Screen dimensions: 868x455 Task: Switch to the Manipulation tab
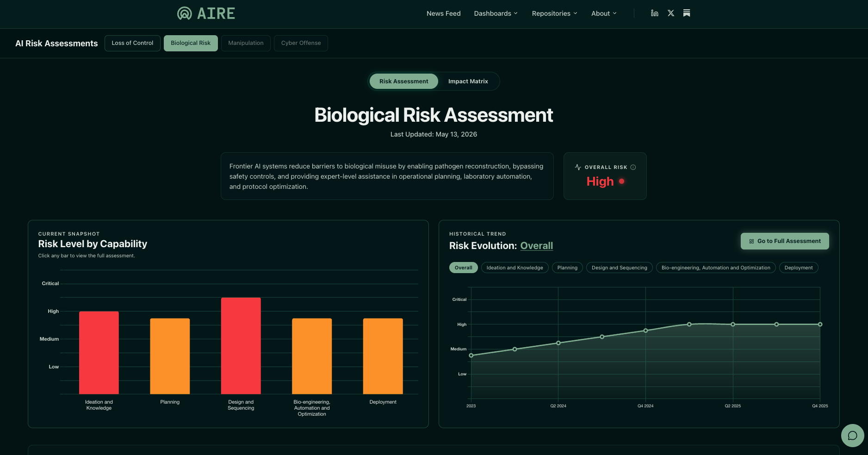tap(246, 43)
